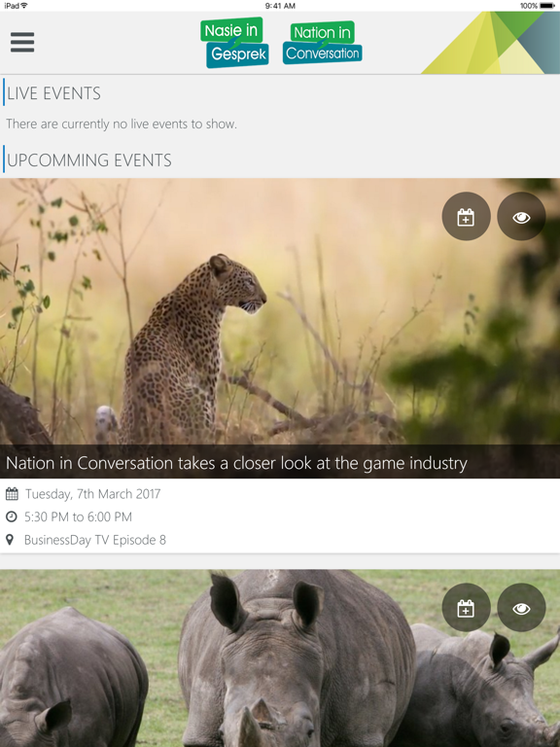Tap the battery indicator in status bar

point(547,6)
